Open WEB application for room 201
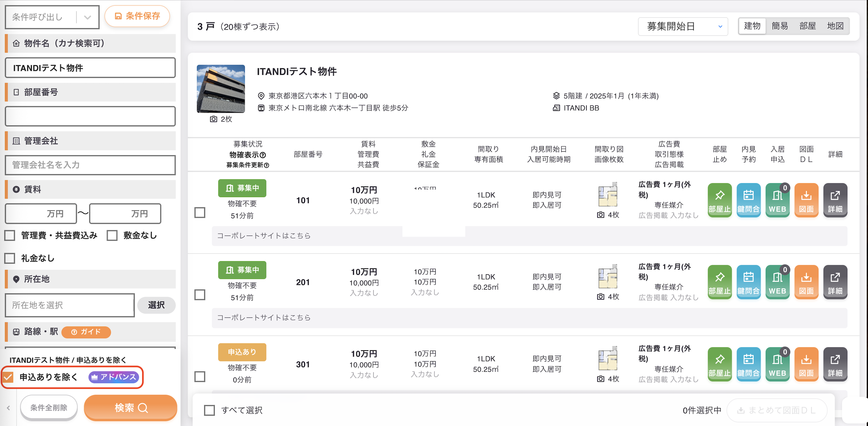This screenshot has height=426, width=868. pyautogui.click(x=777, y=282)
